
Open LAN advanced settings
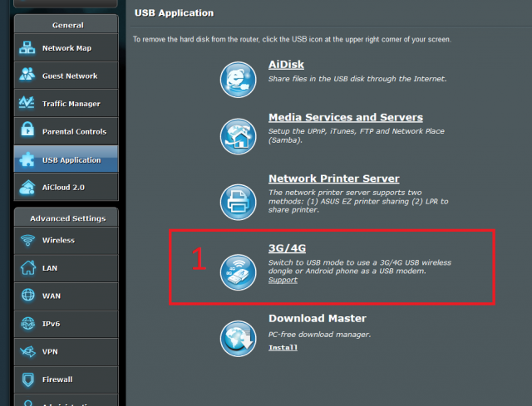pyautogui.click(x=49, y=268)
